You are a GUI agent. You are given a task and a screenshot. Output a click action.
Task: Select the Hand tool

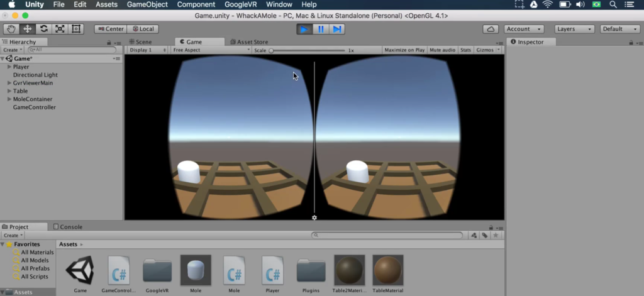(x=11, y=29)
